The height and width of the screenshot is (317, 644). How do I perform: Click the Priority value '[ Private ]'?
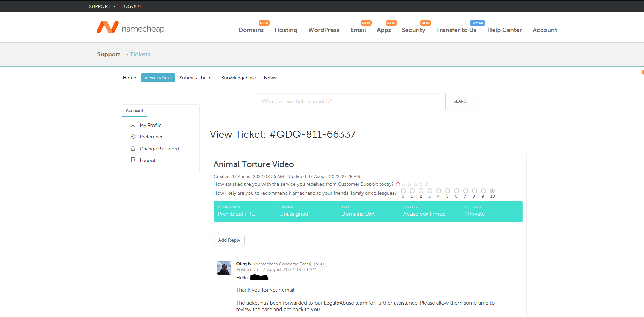[x=476, y=214]
